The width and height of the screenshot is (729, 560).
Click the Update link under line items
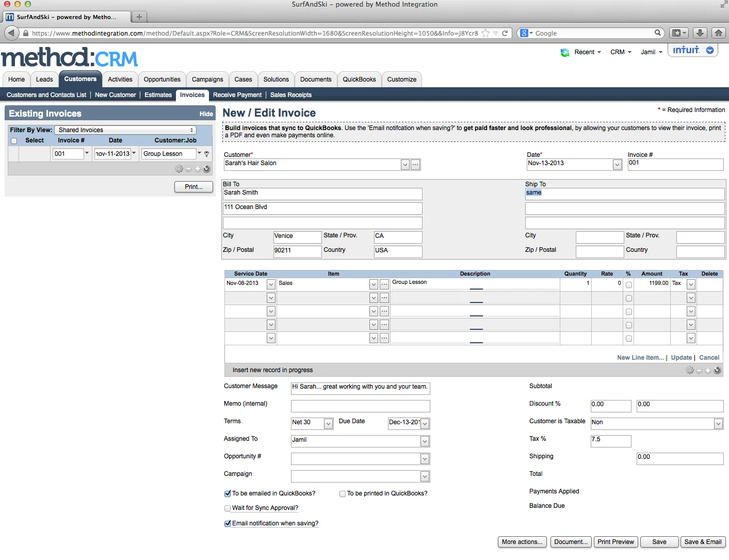point(681,358)
